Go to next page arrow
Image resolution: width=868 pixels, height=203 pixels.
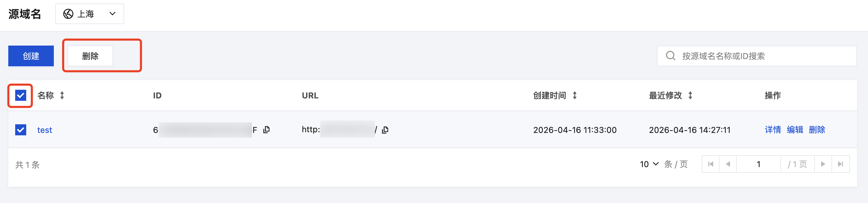pos(823,164)
